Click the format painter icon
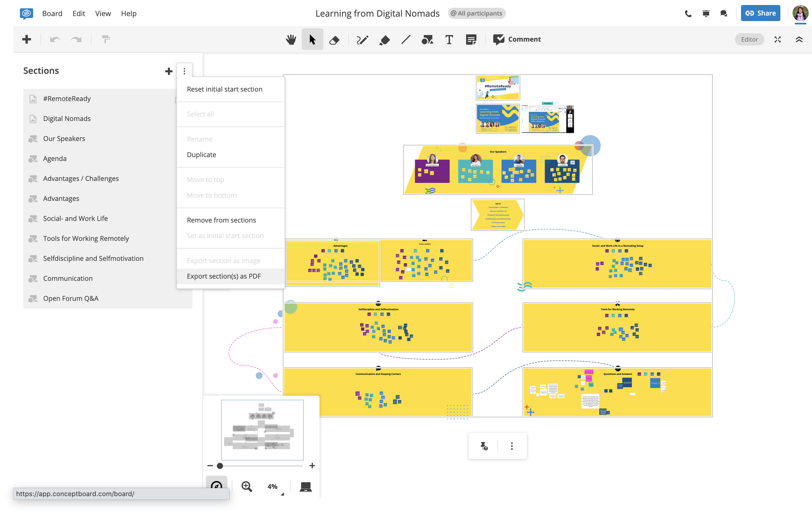This screenshot has width=812, height=515. pyautogui.click(x=106, y=39)
